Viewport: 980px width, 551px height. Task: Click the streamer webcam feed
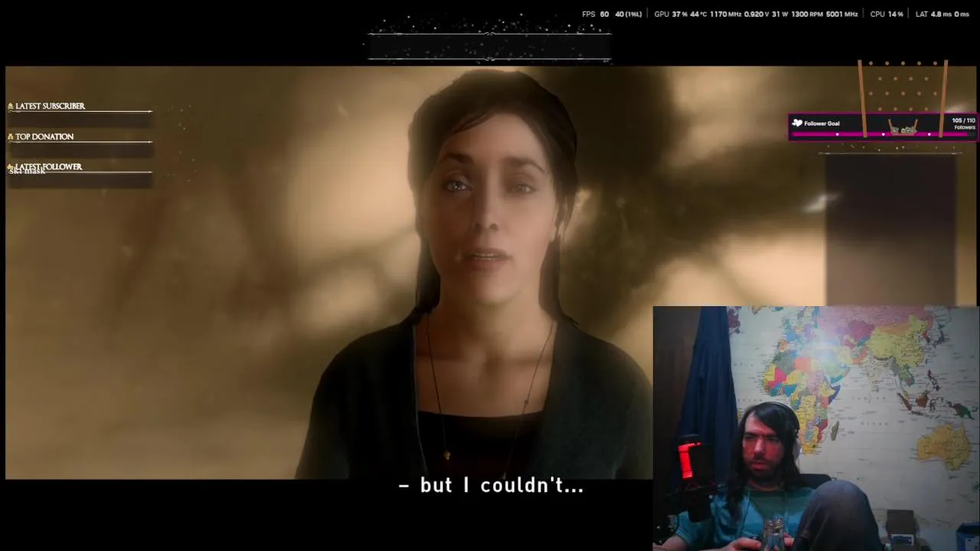tap(815, 429)
